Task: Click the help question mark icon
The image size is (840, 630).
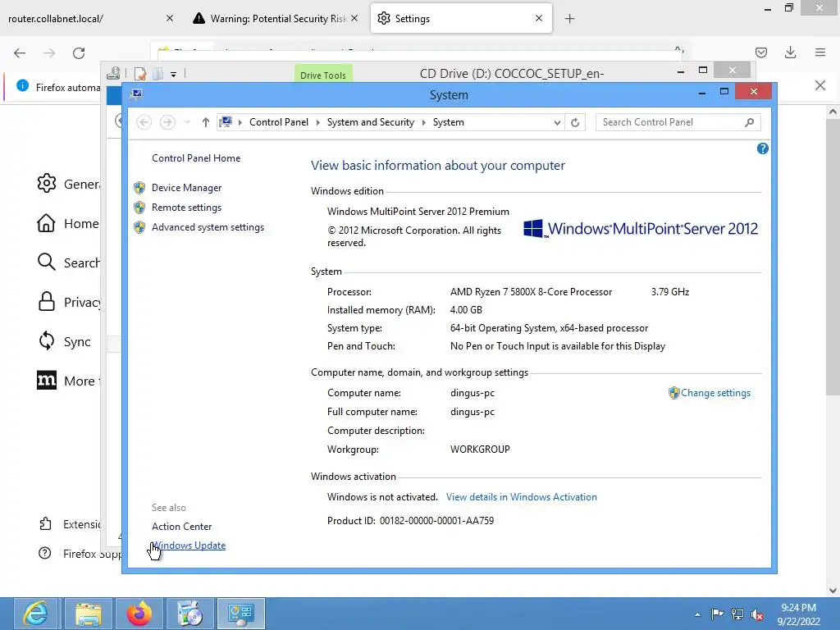Action: [762, 149]
